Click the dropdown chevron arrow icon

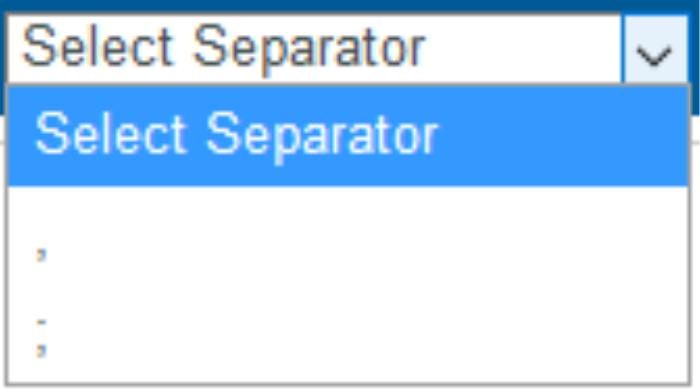(654, 56)
